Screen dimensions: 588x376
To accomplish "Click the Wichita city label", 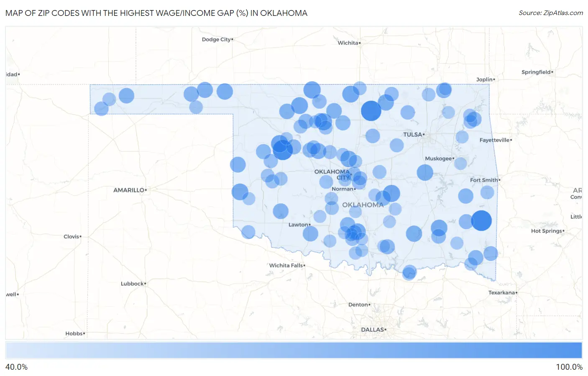I will tap(348, 43).
